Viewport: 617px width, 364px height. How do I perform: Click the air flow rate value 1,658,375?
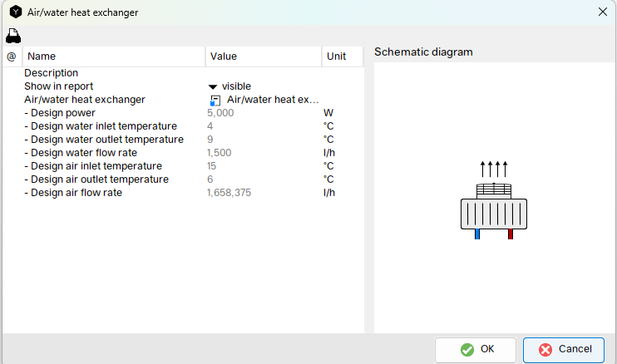229,193
